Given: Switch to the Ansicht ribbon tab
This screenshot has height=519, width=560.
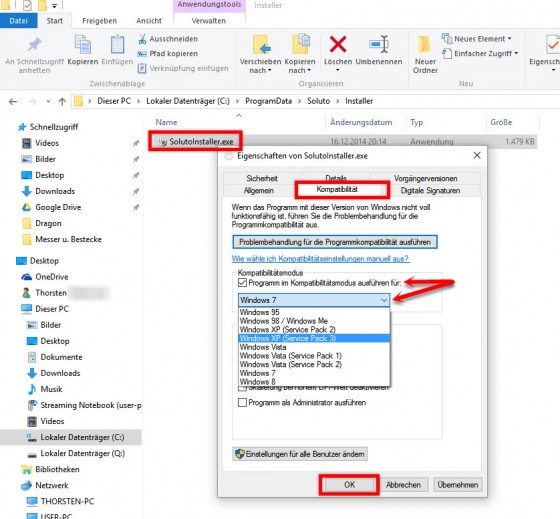Looking at the screenshot, I should click(149, 21).
